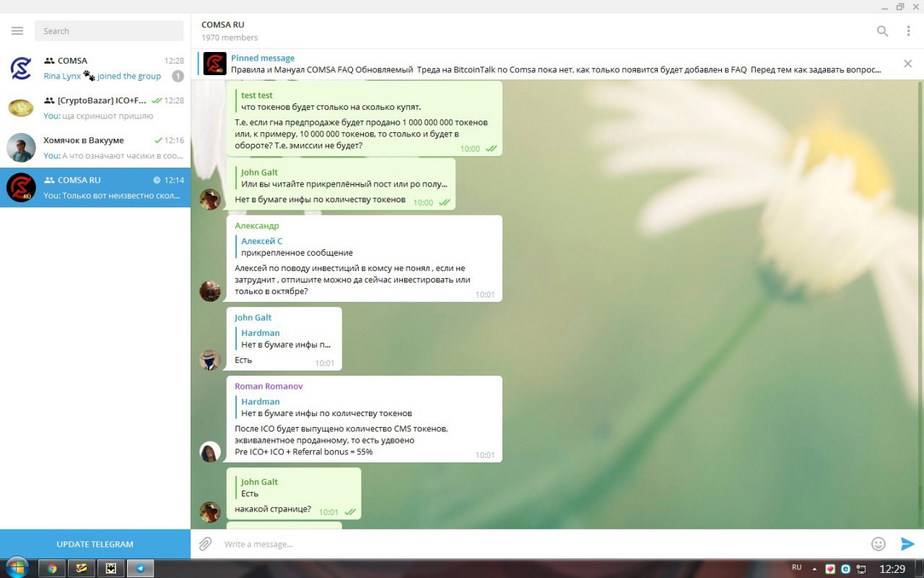Viewport: 924px width, 578px height.
Task: Click Александр's avatar beside his message
Action: point(210,291)
